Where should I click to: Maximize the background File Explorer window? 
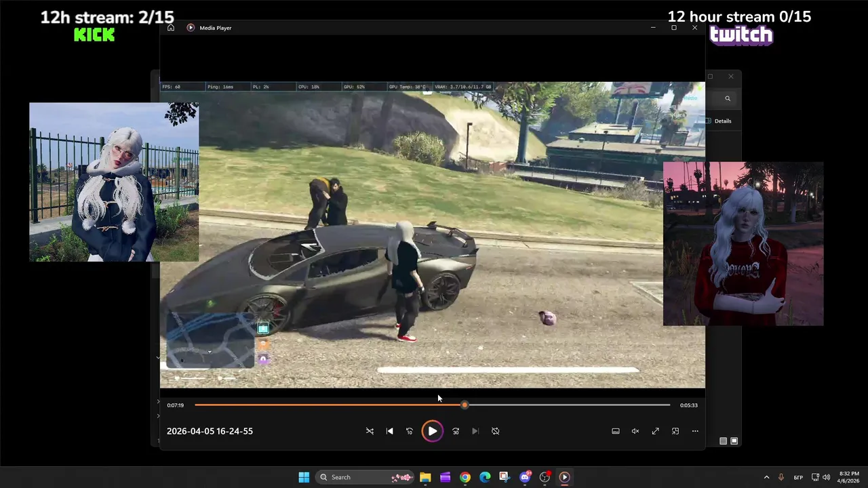pos(710,77)
